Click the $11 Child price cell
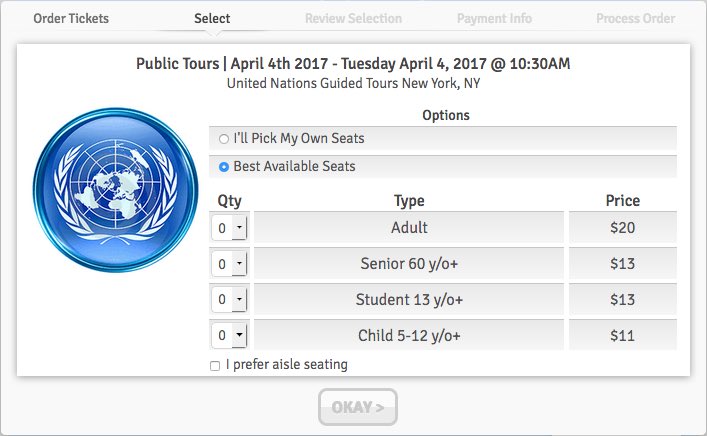The image size is (707, 436). (x=623, y=335)
